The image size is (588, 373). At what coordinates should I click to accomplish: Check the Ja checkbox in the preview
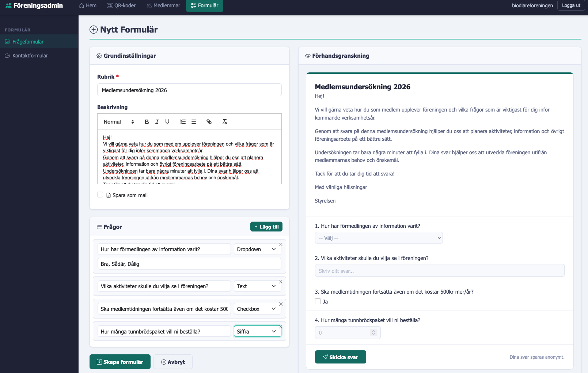point(318,301)
